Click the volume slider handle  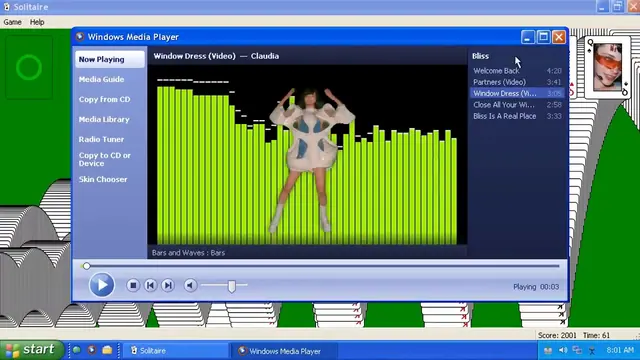coord(231,286)
